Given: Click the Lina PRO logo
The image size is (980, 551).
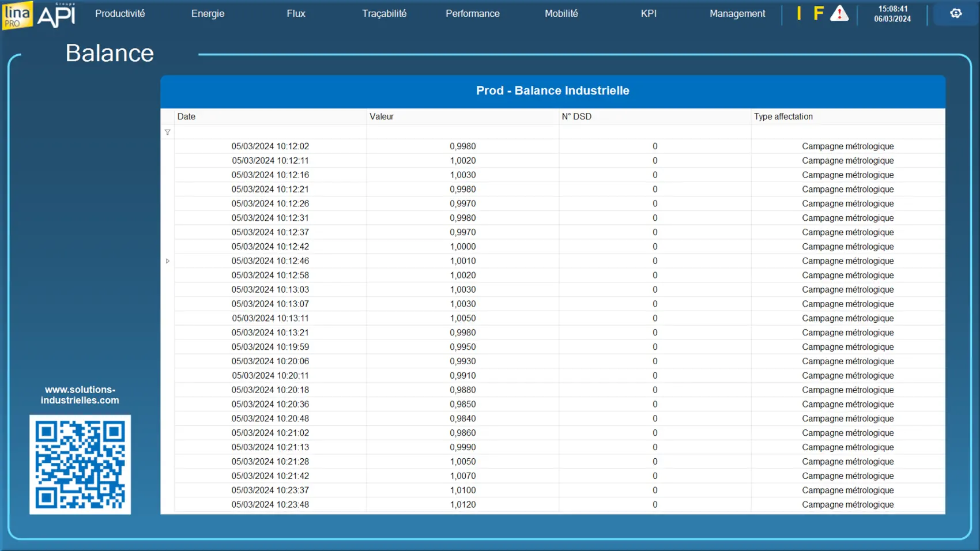Looking at the screenshot, I should click(17, 14).
